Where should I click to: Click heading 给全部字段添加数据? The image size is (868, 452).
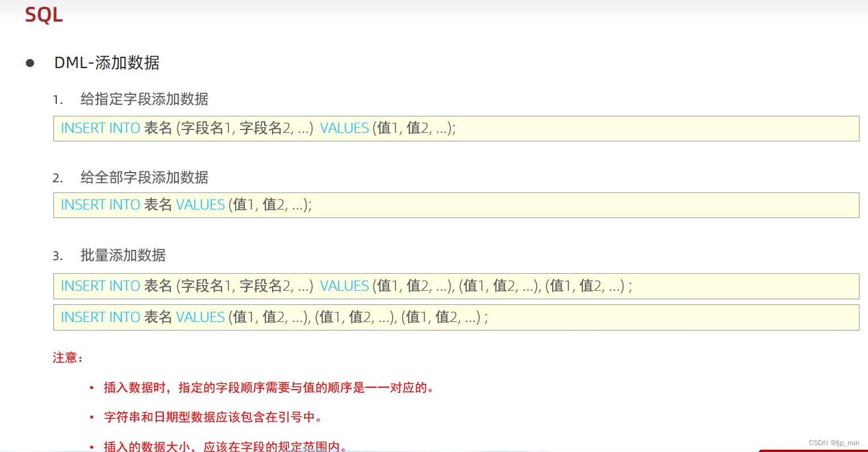(144, 178)
